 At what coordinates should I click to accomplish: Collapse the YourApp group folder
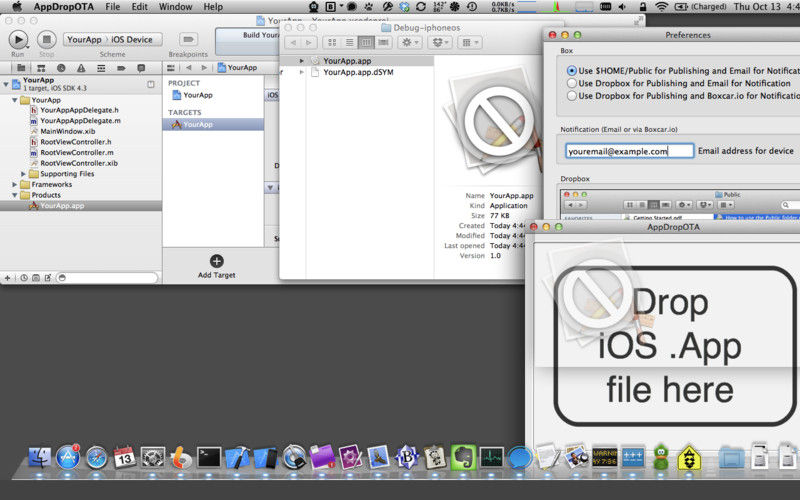point(15,100)
